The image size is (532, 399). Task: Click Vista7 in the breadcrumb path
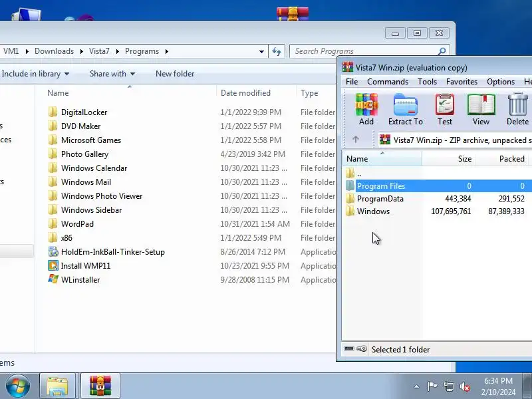[x=99, y=51]
